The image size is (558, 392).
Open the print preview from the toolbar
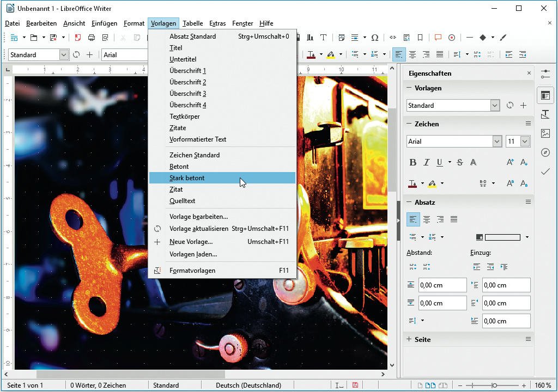(x=105, y=38)
